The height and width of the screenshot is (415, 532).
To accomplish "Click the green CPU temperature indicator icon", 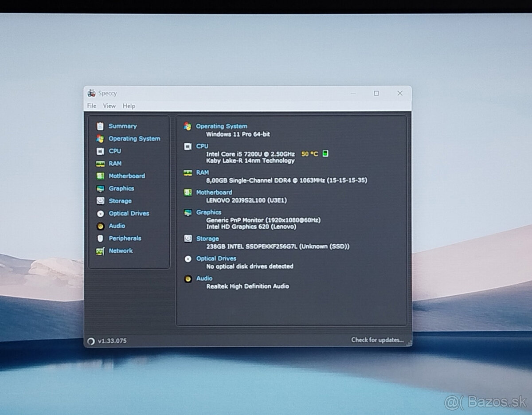I will click(325, 154).
